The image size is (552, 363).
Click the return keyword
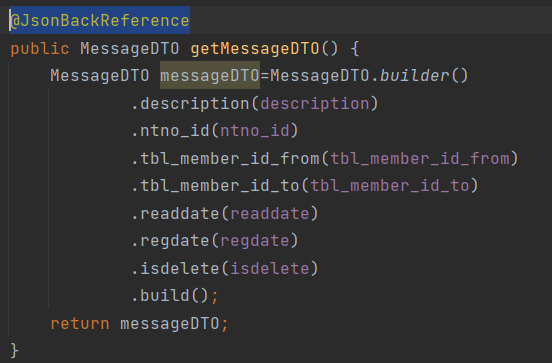[80, 324]
